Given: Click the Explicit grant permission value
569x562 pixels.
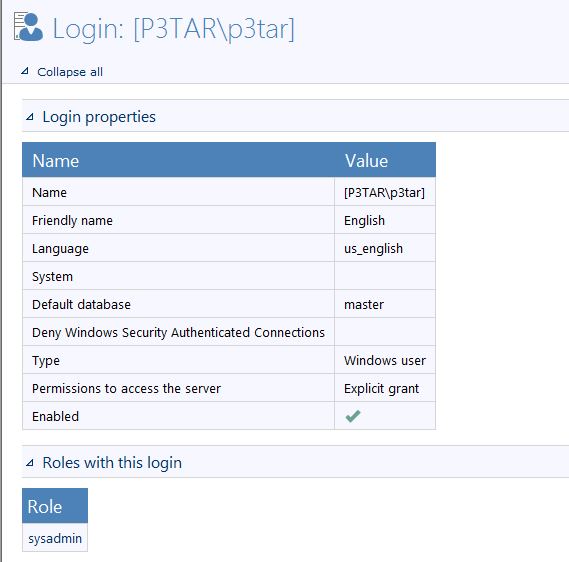Looking at the screenshot, I should point(381,389).
